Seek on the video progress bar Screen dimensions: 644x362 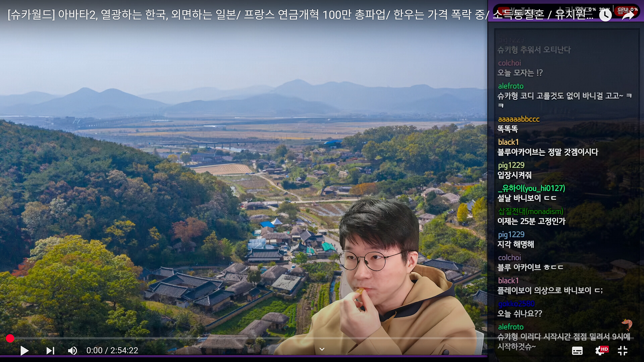pyautogui.click(x=235, y=339)
